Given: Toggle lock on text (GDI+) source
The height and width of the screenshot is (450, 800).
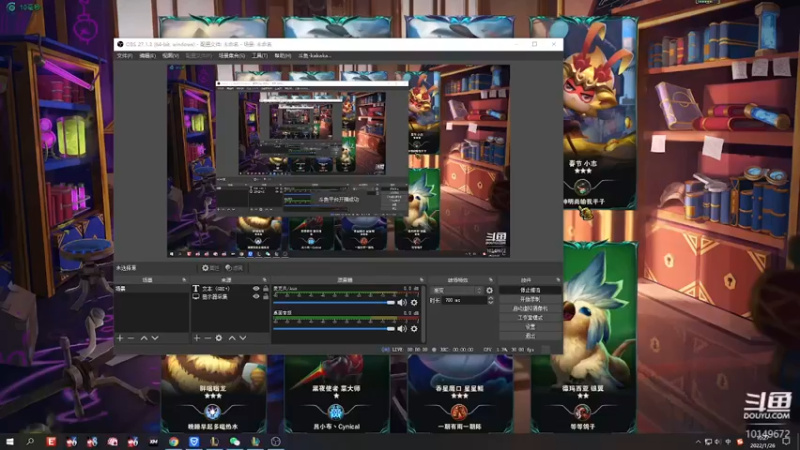Looking at the screenshot, I should point(266,288).
